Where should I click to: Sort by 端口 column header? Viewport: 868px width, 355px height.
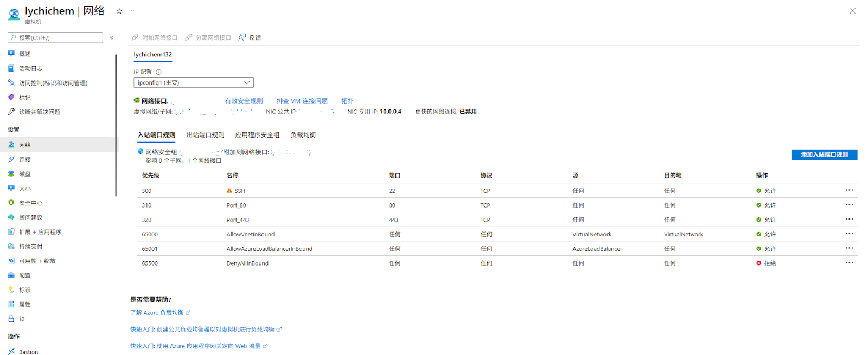(x=395, y=176)
